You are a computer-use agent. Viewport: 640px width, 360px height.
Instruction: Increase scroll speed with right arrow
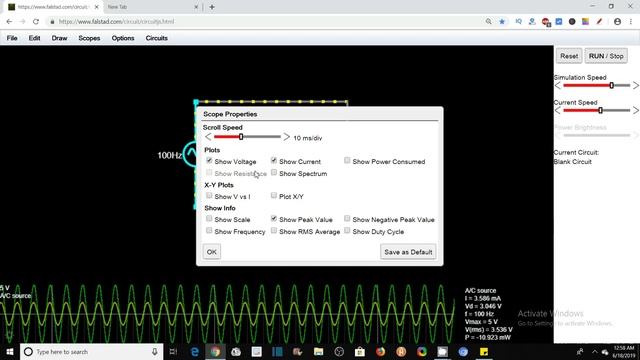[x=287, y=137]
